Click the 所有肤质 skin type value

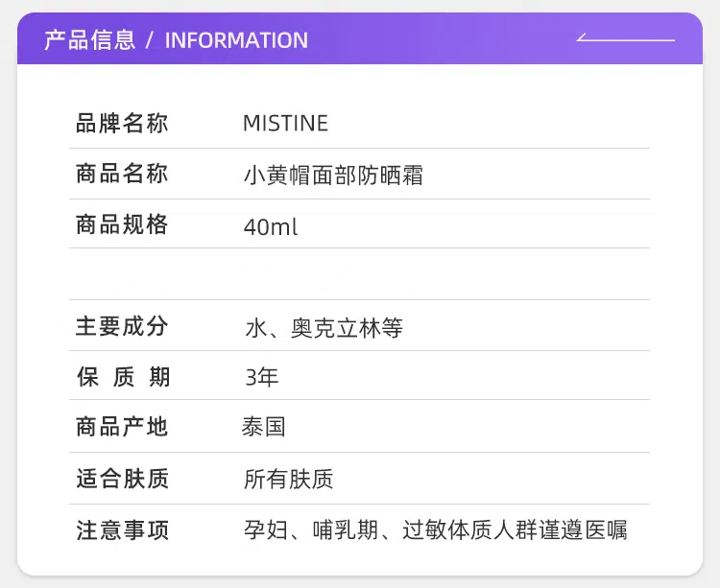click(288, 479)
